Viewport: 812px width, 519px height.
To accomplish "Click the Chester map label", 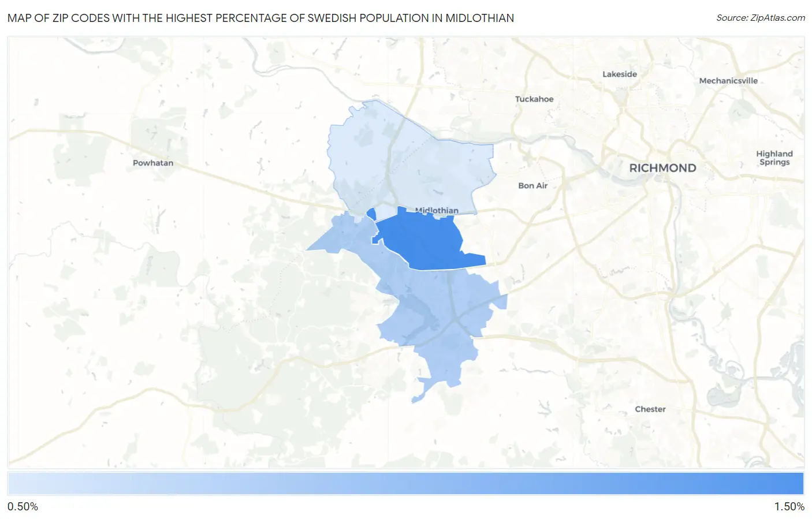I will pyautogui.click(x=650, y=409).
